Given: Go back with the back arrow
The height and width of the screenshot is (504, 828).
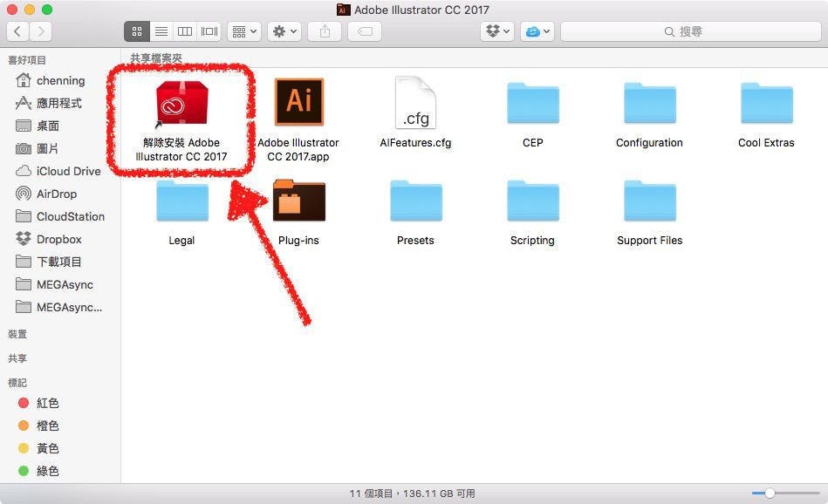Looking at the screenshot, I should 17,31.
